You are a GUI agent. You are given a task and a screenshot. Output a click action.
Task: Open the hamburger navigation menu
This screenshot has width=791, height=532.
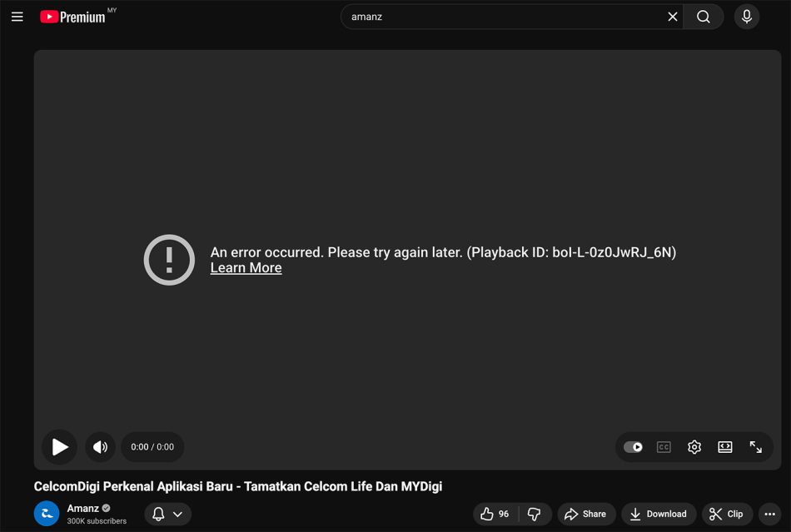[x=17, y=16]
